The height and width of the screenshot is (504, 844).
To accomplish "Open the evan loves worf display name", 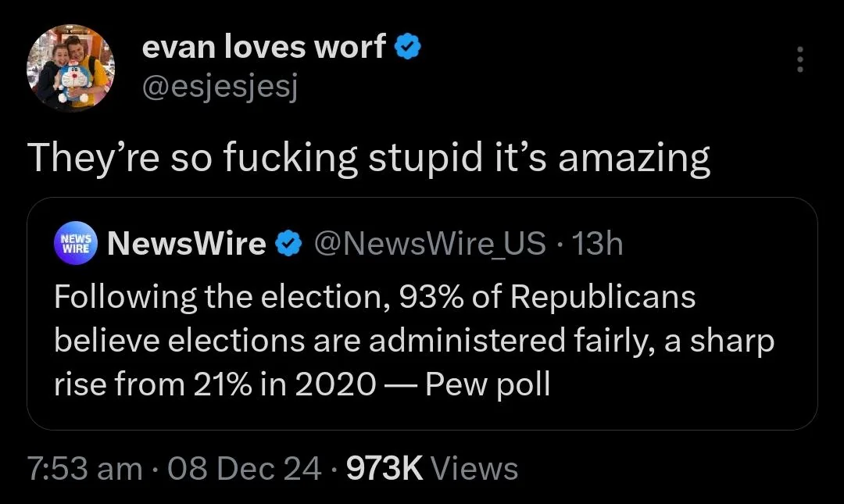I will pyautogui.click(x=263, y=48).
